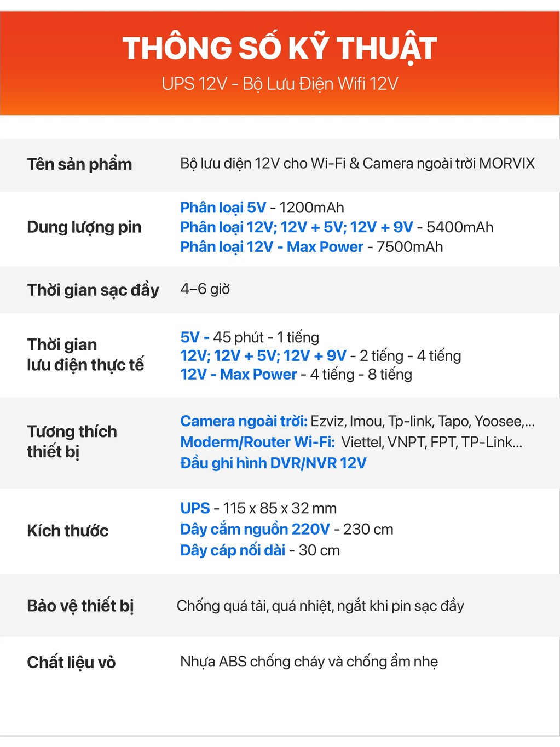This screenshot has height=747, width=560.
Task: Click the Moderm/Router Wi-Fi text
Action: coord(257,442)
